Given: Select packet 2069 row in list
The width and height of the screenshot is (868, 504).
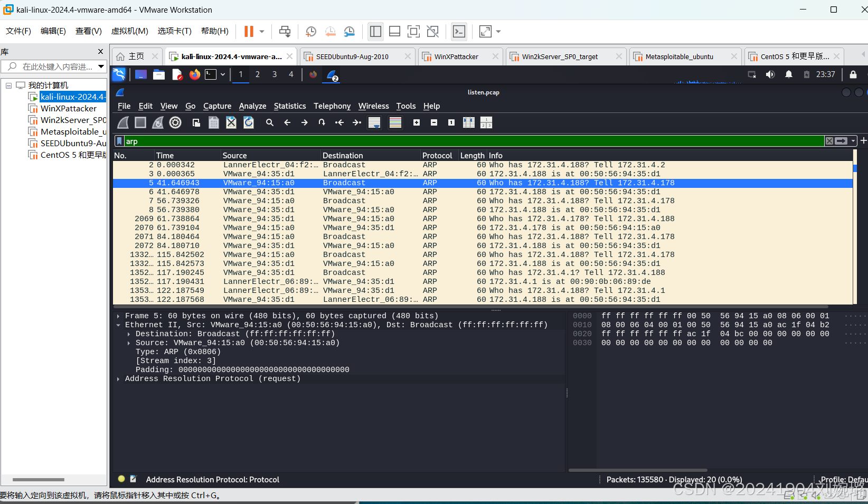Looking at the screenshot, I should click(483, 219).
